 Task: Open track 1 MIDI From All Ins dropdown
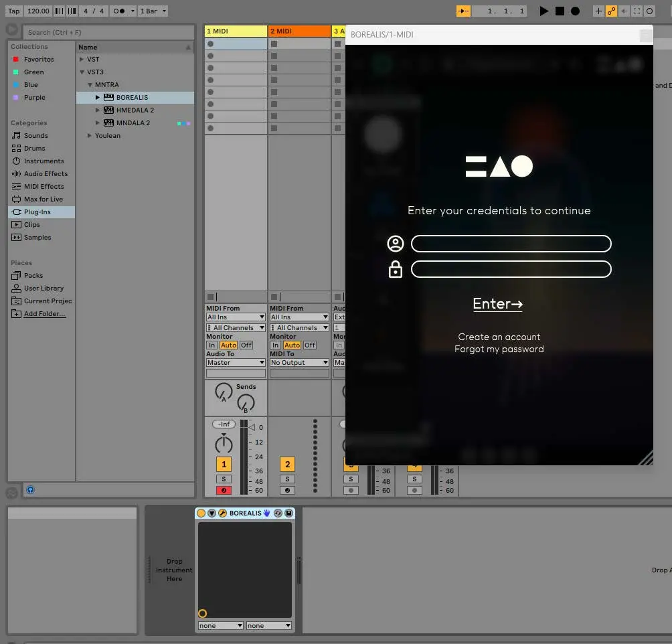tap(236, 317)
